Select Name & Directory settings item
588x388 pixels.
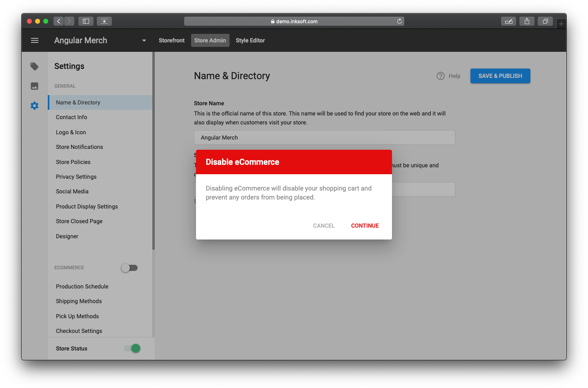tap(100, 102)
